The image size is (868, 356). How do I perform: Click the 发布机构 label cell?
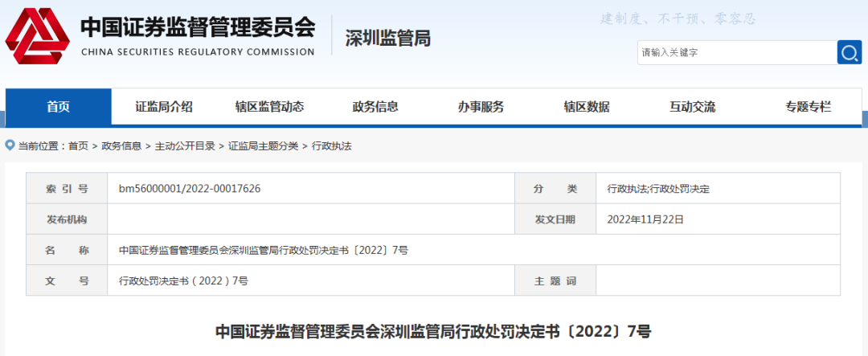[x=67, y=220]
